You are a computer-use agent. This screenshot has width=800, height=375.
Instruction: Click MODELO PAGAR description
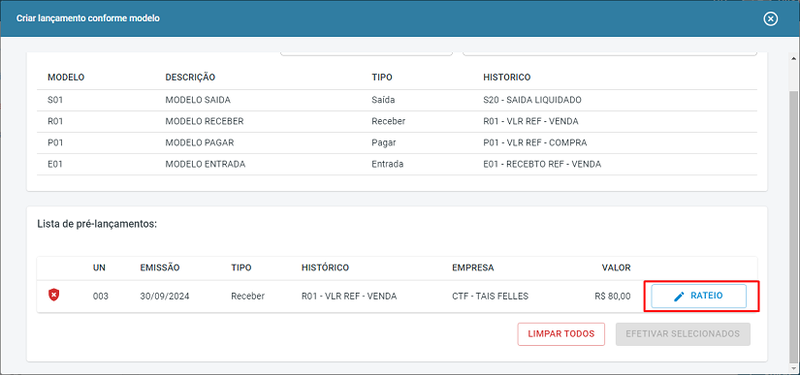point(199,143)
